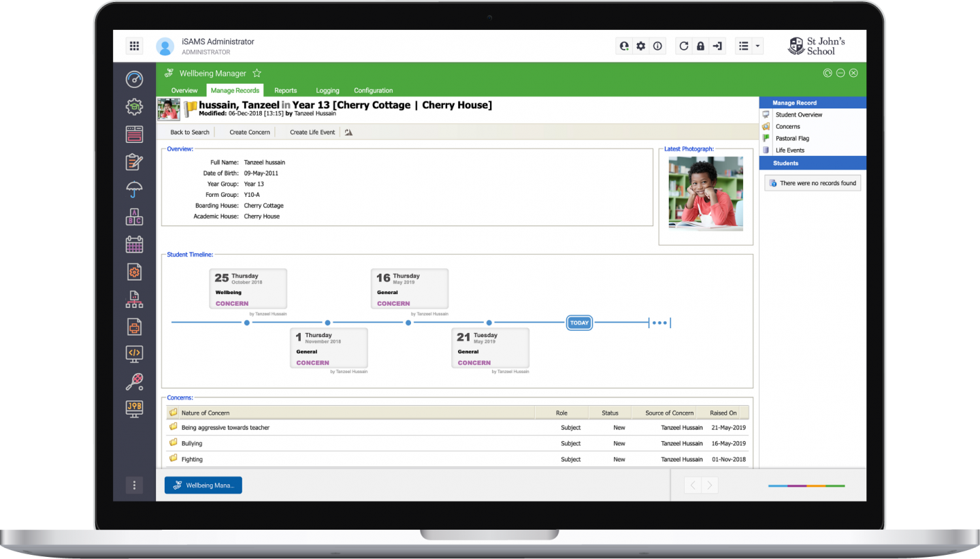Star Wellbeing Manager as a favourite

point(257,73)
